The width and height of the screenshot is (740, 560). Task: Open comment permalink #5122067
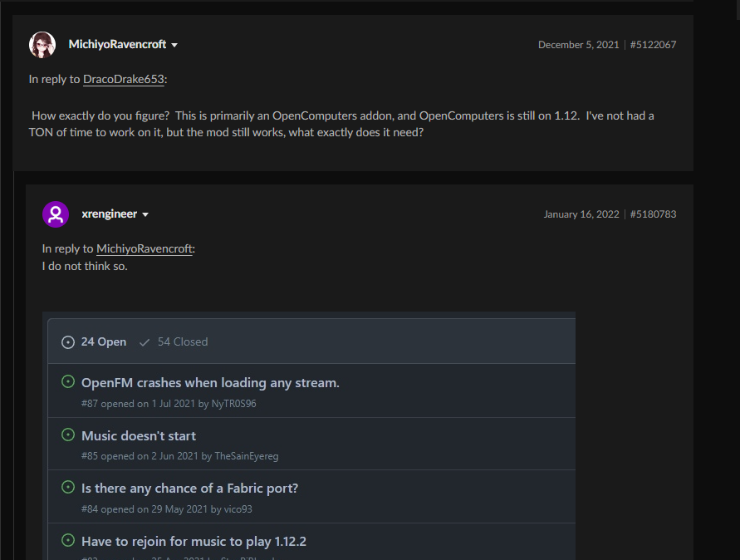pyautogui.click(x=653, y=45)
